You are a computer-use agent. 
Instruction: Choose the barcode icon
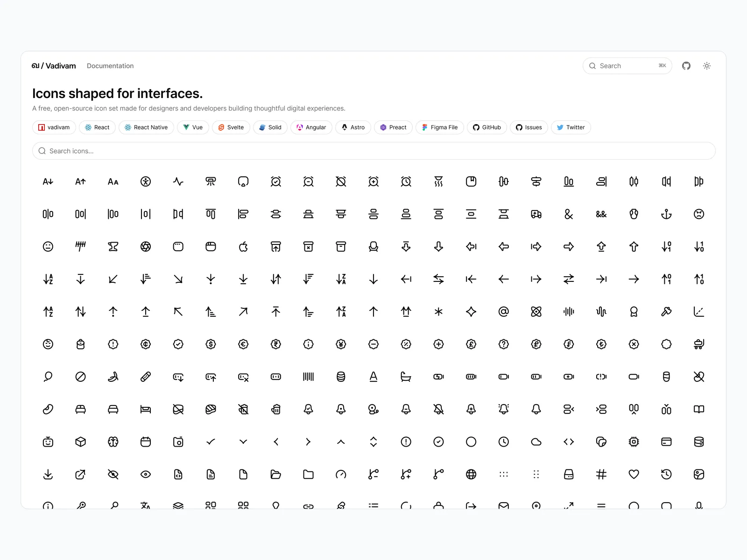pos(309,377)
